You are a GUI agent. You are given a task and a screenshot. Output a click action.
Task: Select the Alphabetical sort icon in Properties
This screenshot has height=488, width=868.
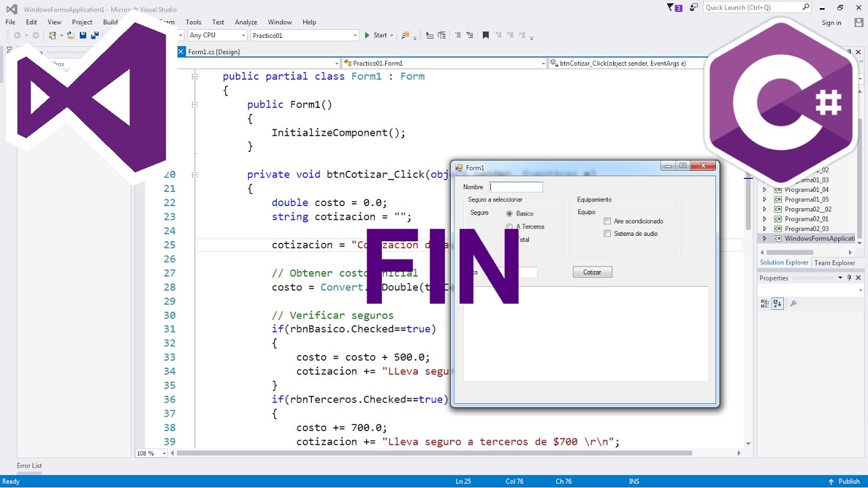pyautogui.click(x=778, y=304)
